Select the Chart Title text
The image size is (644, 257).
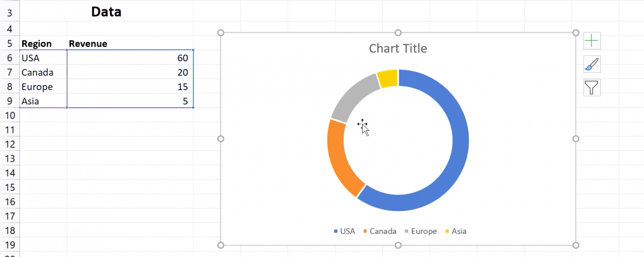397,48
